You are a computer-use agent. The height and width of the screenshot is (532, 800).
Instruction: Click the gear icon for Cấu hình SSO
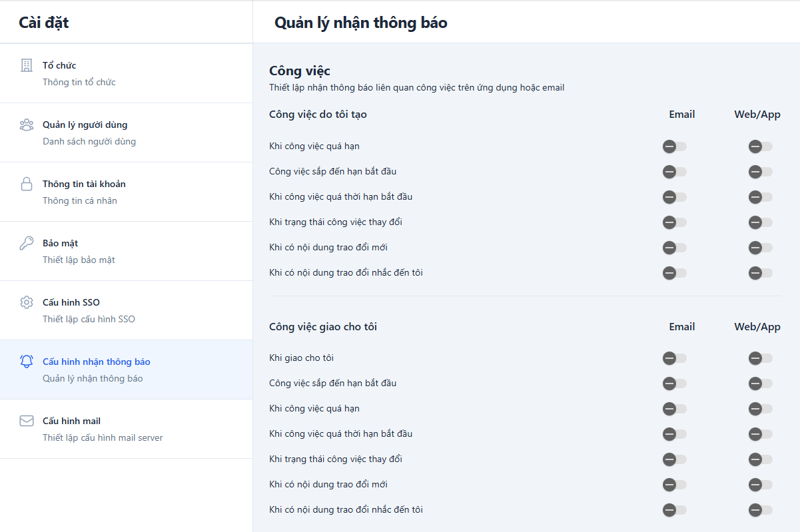click(x=27, y=302)
